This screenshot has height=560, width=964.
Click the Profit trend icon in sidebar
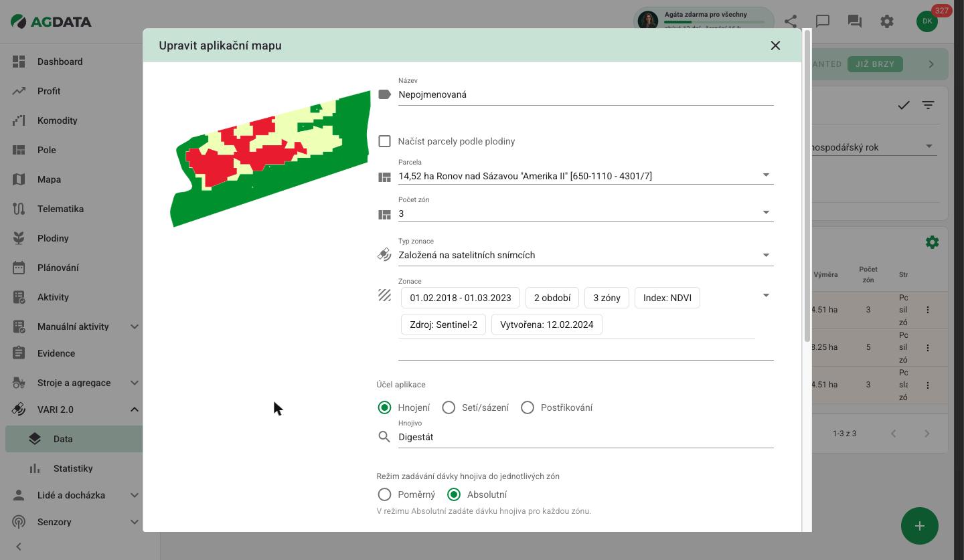[19, 91]
